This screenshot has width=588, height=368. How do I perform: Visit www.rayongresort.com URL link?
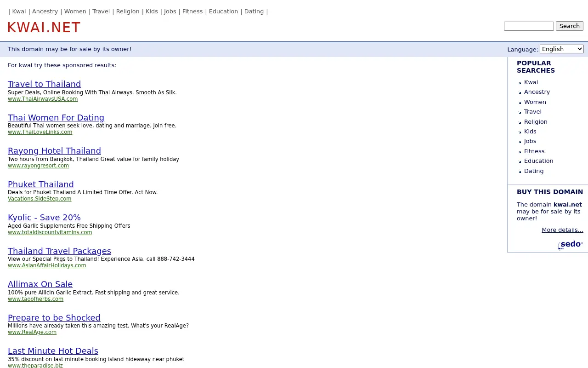click(38, 166)
